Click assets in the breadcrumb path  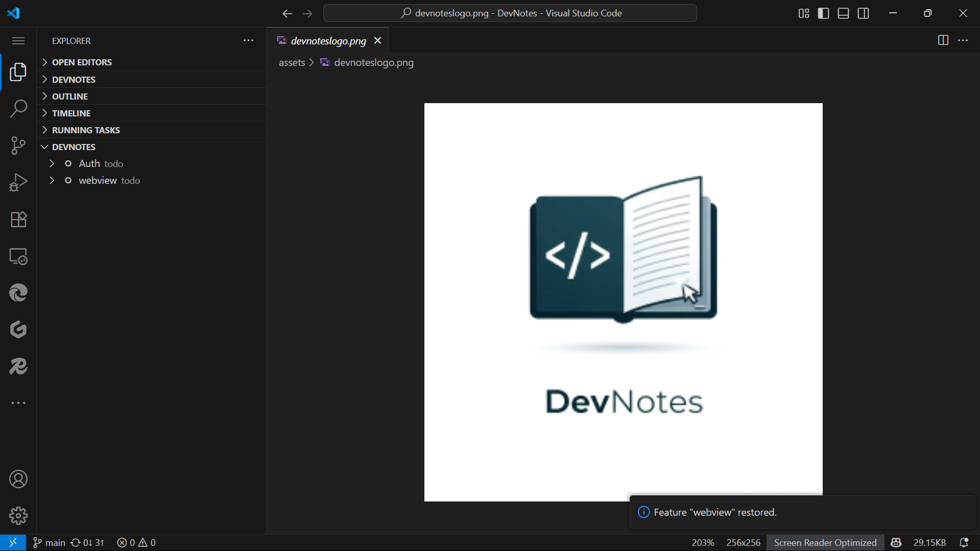tap(292, 62)
